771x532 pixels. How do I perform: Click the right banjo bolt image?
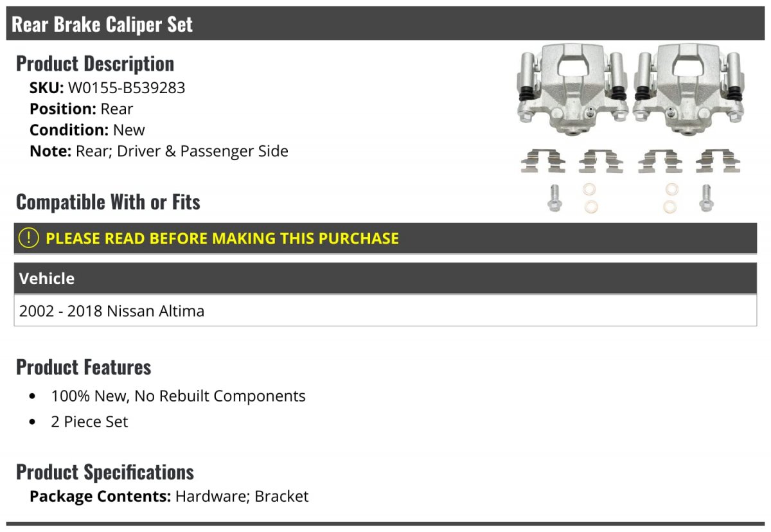tap(705, 198)
